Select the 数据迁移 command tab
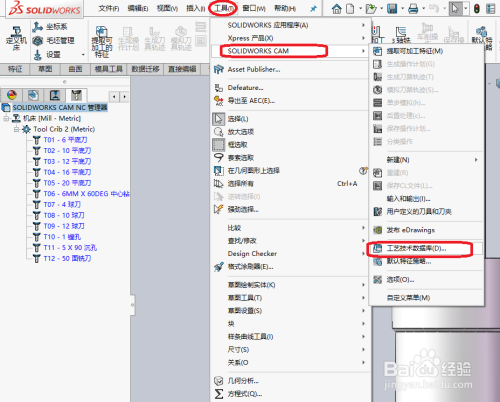Viewport: 500px width, 402px height. 145,69
